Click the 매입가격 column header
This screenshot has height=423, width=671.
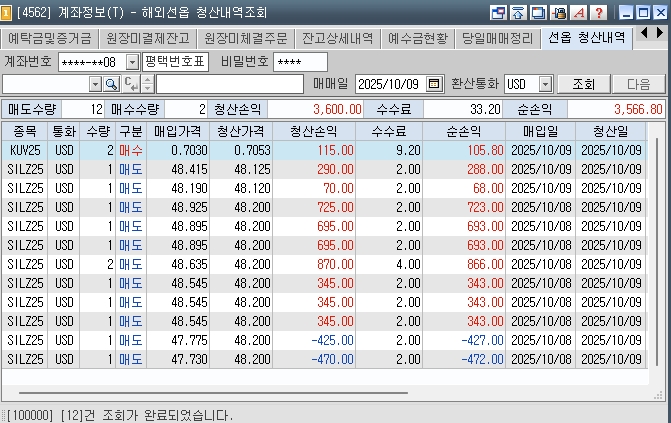click(x=178, y=131)
